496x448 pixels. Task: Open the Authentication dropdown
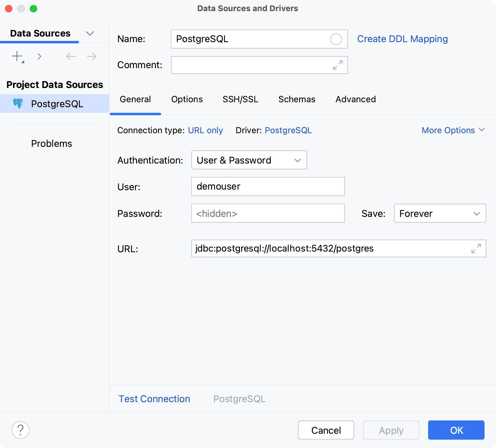point(249,160)
